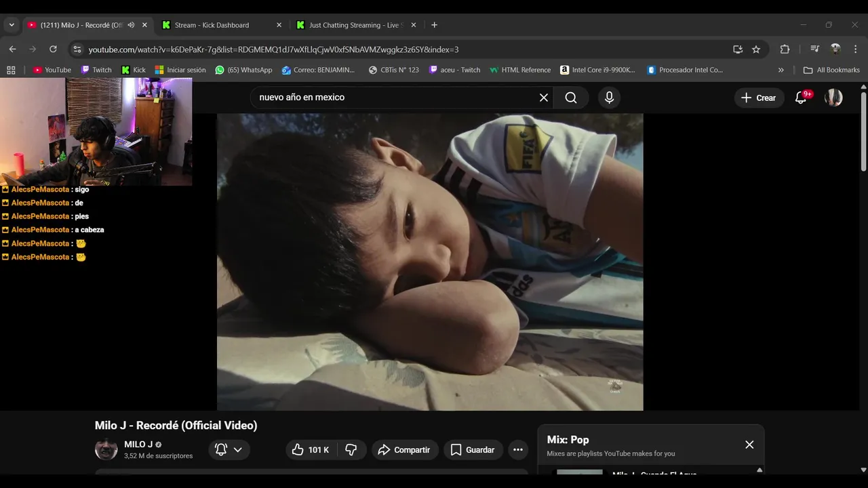Open Twitch bookmark

click(x=96, y=70)
